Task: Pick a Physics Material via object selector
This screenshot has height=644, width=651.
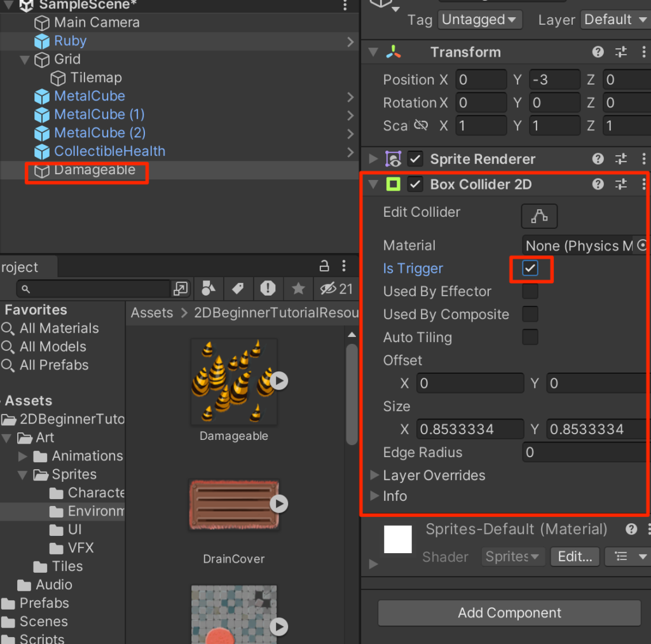Action: tap(642, 245)
